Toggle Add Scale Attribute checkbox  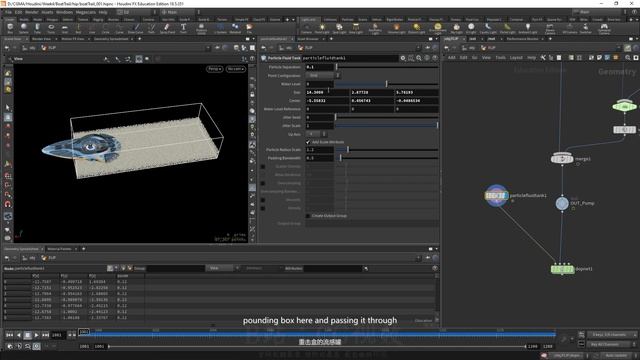click(308, 142)
